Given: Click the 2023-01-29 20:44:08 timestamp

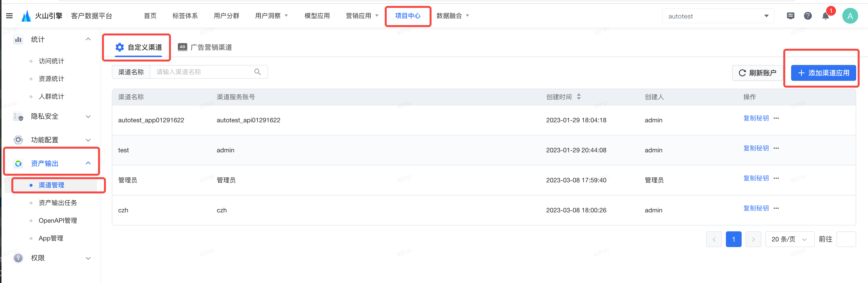Looking at the screenshot, I should 576,150.
